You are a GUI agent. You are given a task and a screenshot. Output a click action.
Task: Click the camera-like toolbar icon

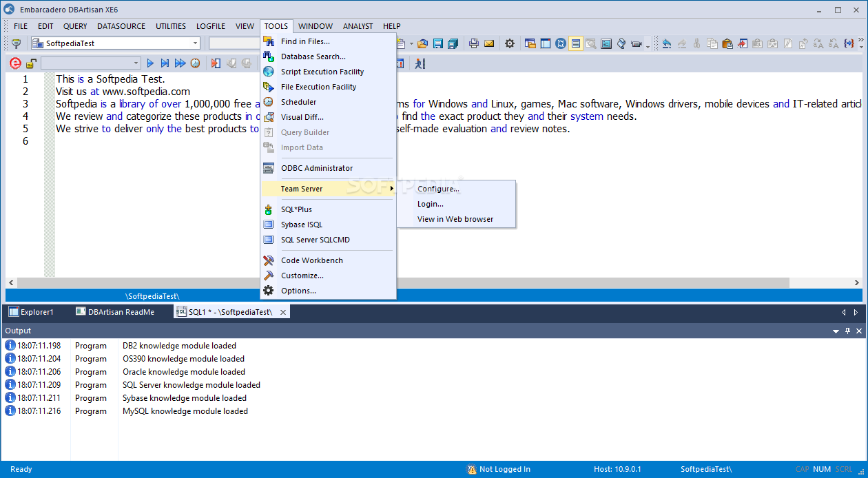(637, 43)
